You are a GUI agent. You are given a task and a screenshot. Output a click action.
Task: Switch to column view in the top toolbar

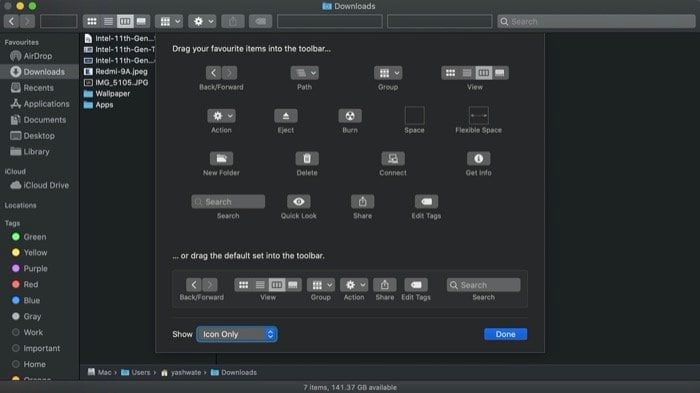tap(125, 21)
